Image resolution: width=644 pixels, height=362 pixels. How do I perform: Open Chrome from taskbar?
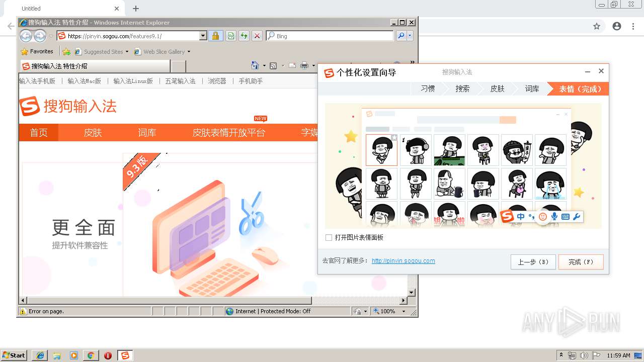[91, 355]
